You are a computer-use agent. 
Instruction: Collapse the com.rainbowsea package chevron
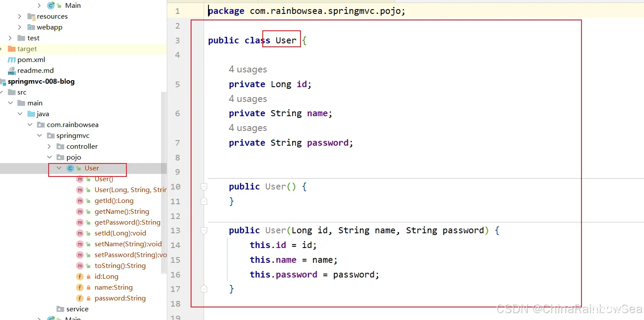pyautogui.click(x=30, y=125)
